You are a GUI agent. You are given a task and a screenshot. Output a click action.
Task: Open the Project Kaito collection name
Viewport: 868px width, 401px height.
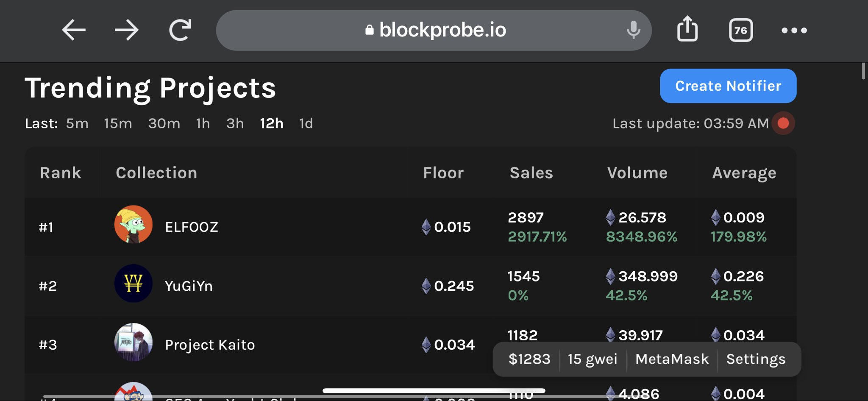[x=210, y=345]
